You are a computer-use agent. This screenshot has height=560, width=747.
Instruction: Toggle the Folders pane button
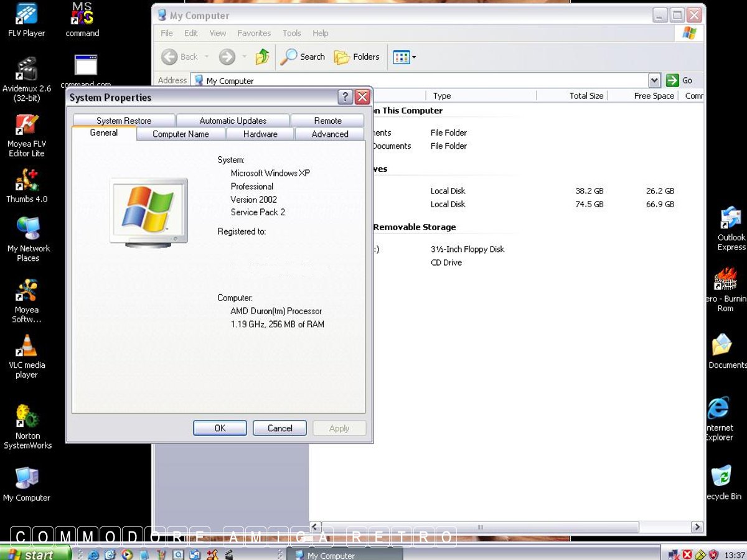click(x=357, y=57)
